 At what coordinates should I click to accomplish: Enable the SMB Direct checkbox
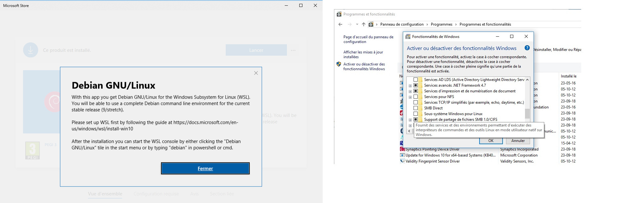(x=415, y=108)
